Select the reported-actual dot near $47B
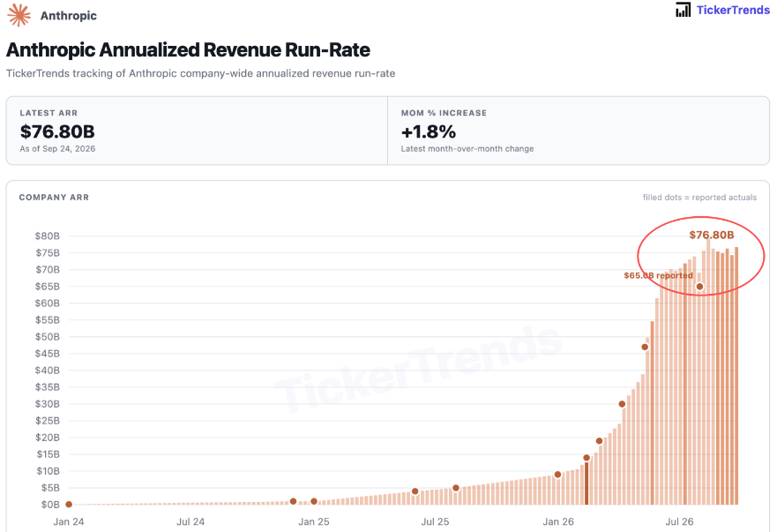Image resolution: width=777 pixels, height=532 pixels. (645, 347)
